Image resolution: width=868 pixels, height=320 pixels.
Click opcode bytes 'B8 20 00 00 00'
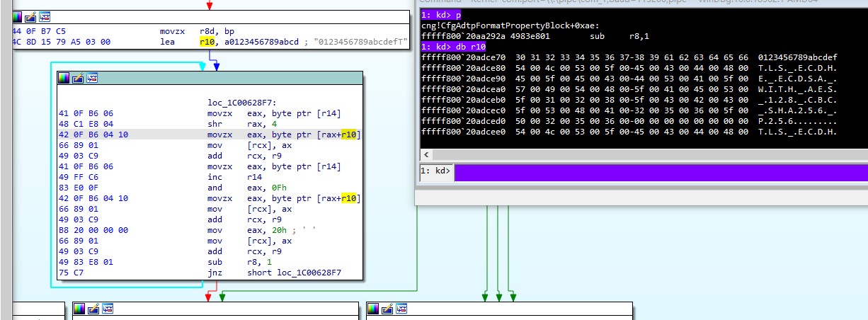(95, 230)
